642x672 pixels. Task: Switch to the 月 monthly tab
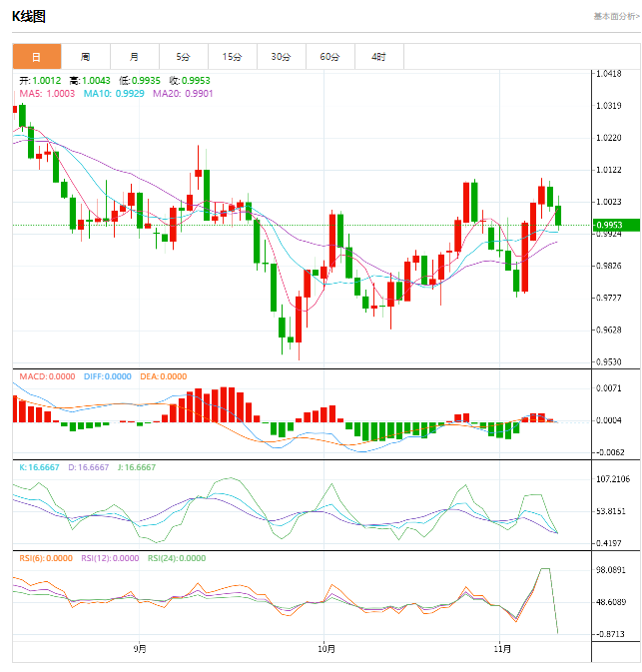pyautogui.click(x=135, y=57)
